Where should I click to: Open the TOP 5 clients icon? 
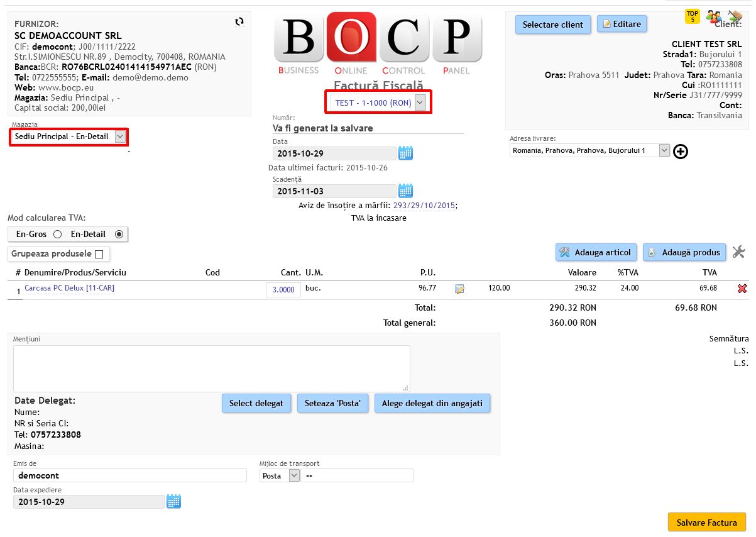pos(692,16)
